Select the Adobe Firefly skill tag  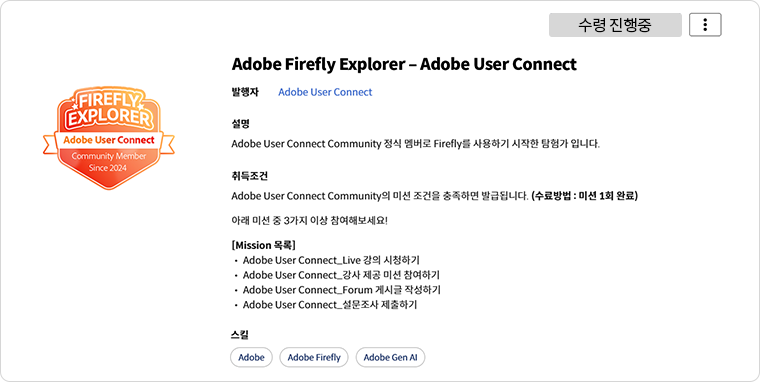[x=314, y=357]
